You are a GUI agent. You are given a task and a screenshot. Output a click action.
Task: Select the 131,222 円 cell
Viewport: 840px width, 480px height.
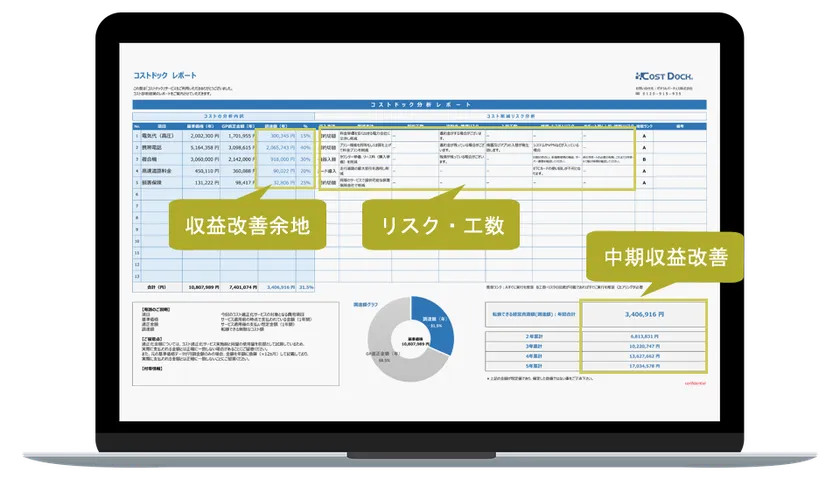tap(201, 183)
